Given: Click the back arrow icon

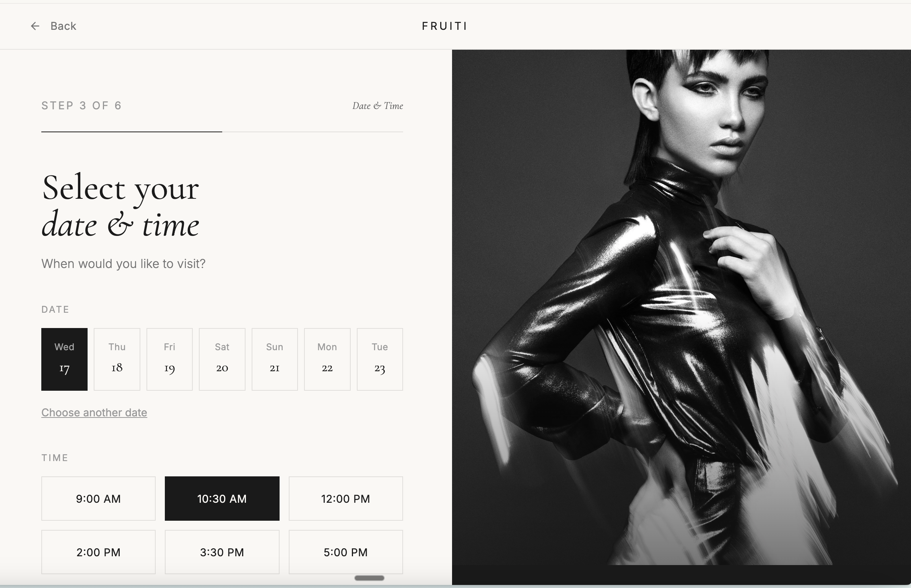Looking at the screenshot, I should pos(35,26).
